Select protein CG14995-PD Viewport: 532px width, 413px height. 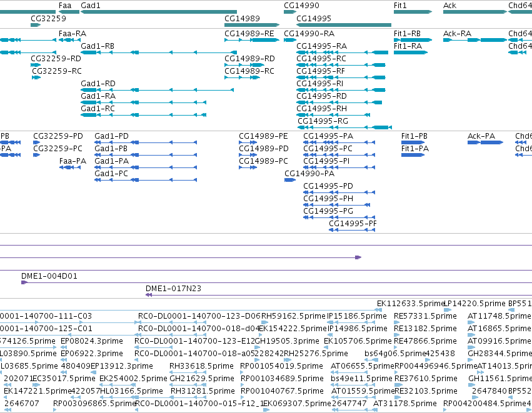pyautogui.click(x=328, y=186)
